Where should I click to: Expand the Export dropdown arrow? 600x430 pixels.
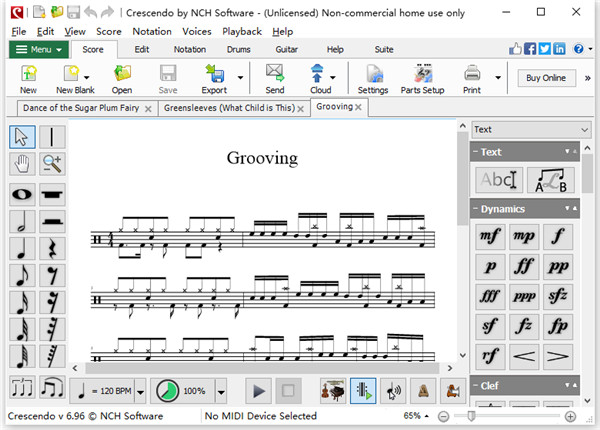(x=240, y=78)
